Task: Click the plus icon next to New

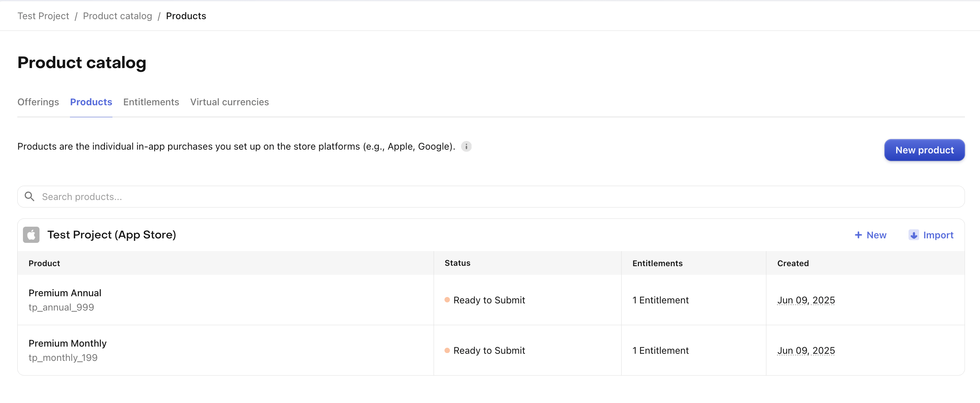Action: pyautogui.click(x=858, y=235)
